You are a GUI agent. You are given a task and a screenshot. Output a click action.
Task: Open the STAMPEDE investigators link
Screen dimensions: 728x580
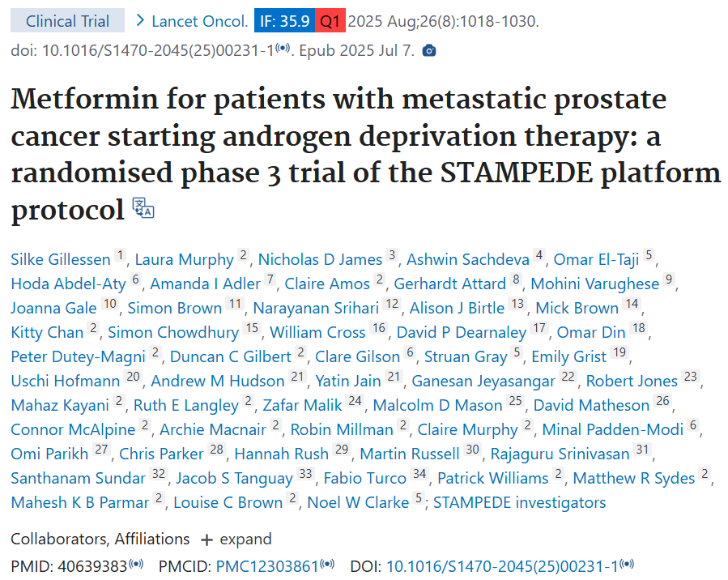[519, 502]
